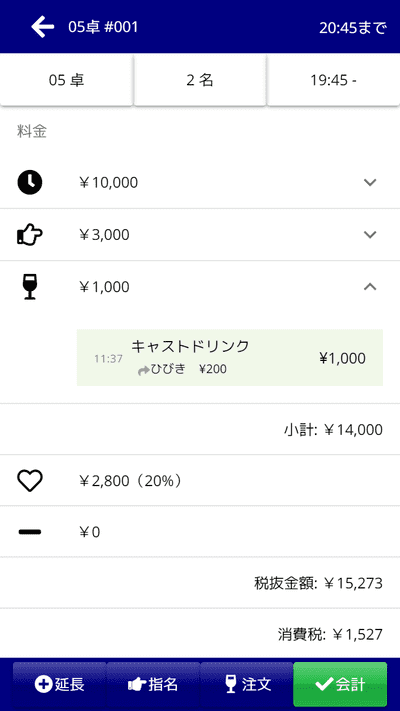Open the 05 卓 table selector
Screen dimensions: 400x711
[x=66, y=81]
